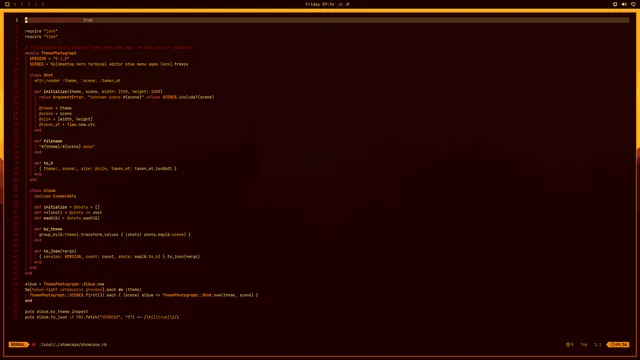
Task: Open the volume icon in the top bar
Action: point(624,4)
